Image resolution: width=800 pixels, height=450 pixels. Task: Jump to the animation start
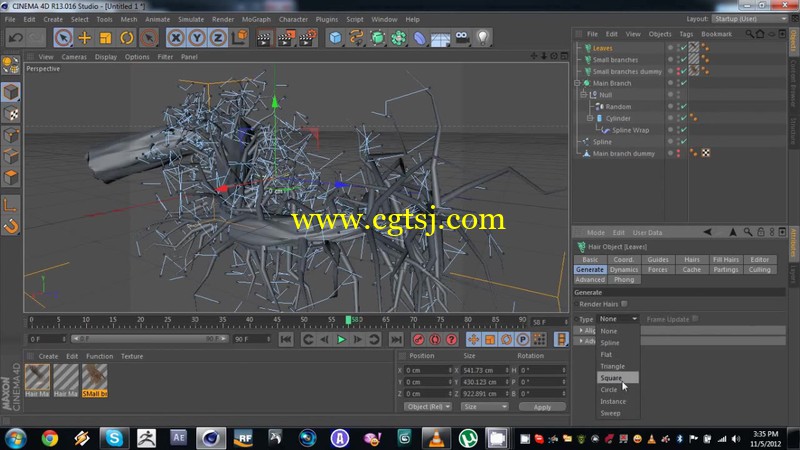point(286,339)
